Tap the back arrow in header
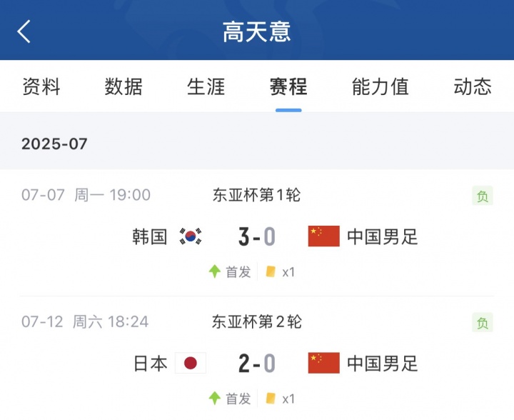514x420 pixels. pos(25,31)
